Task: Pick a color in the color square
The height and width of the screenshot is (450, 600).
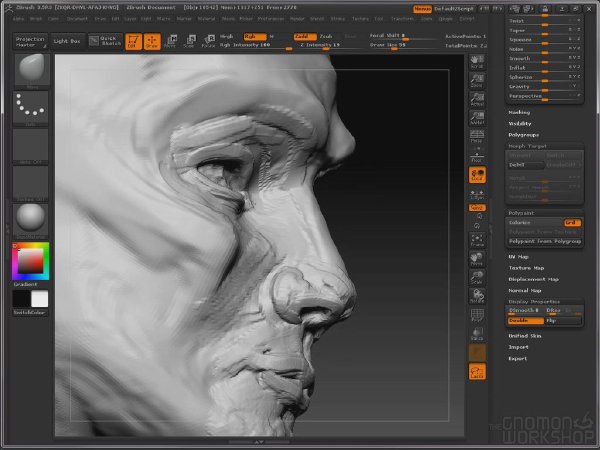Action: pos(30,261)
